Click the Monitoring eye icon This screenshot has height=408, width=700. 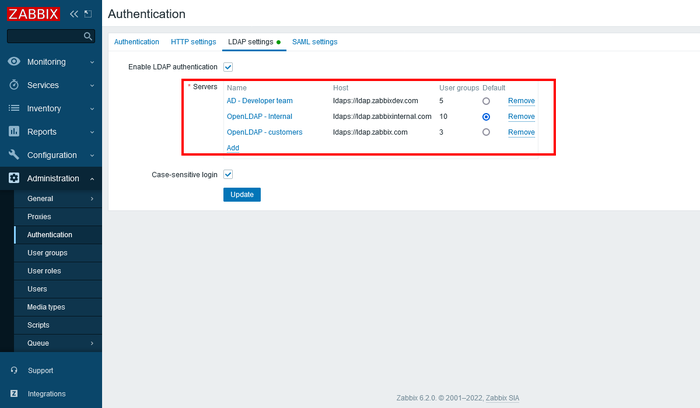pos(14,62)
